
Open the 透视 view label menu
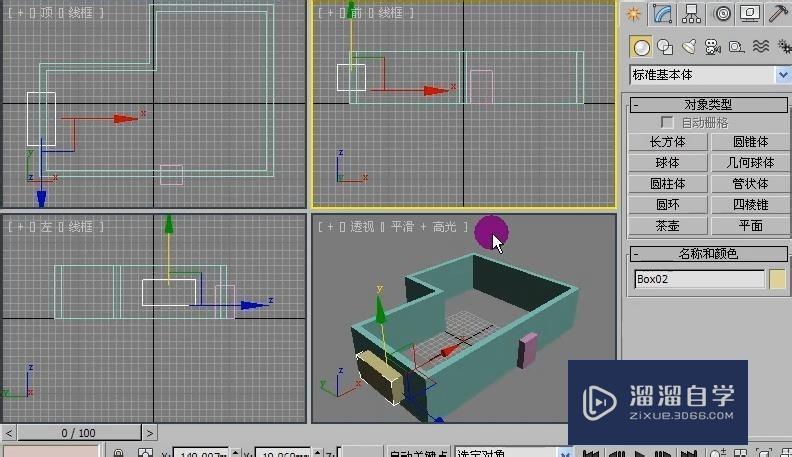point(363,227)
